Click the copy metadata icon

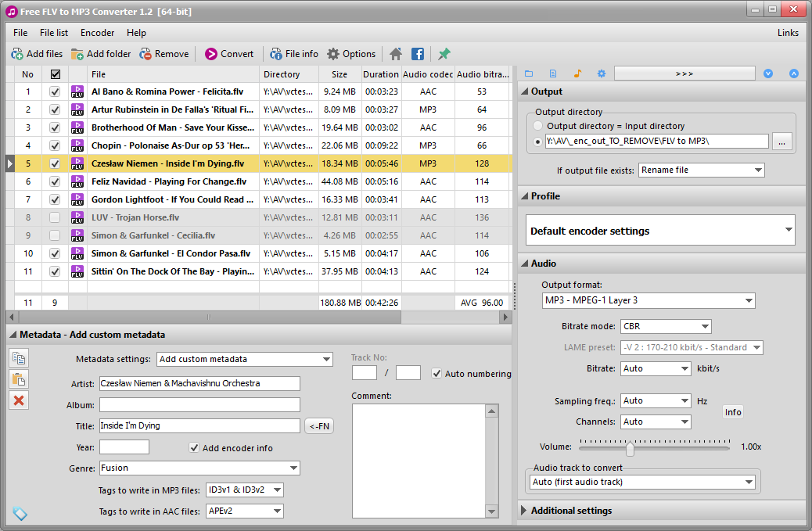(19, 358)
